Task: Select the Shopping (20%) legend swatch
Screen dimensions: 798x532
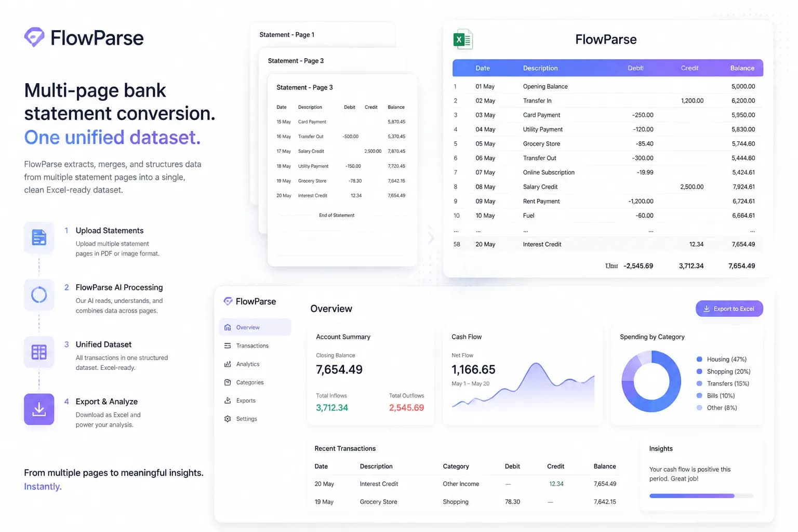Action: coord(699,371)
